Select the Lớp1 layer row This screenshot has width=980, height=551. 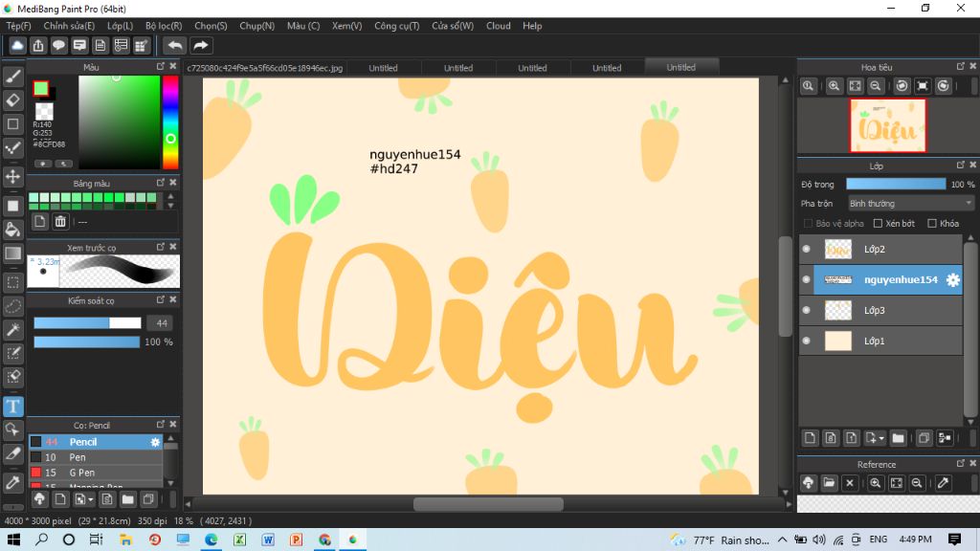pos(880,341)
